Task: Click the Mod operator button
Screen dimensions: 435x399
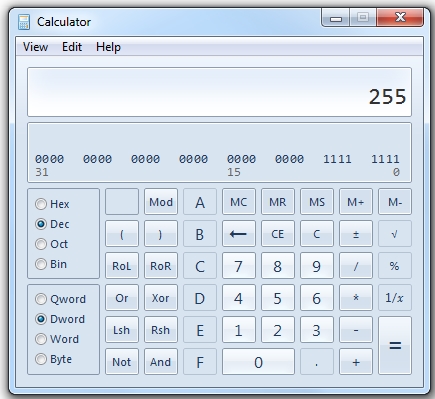Action: click(x=161, y=202)
